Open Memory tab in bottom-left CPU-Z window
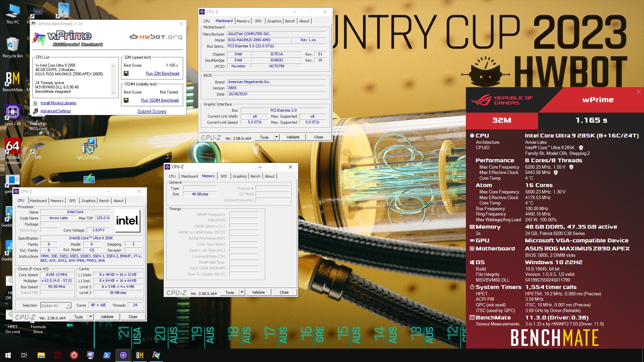Screen dimensions: 644x362 pyautogui.click(x=57, y=201)
